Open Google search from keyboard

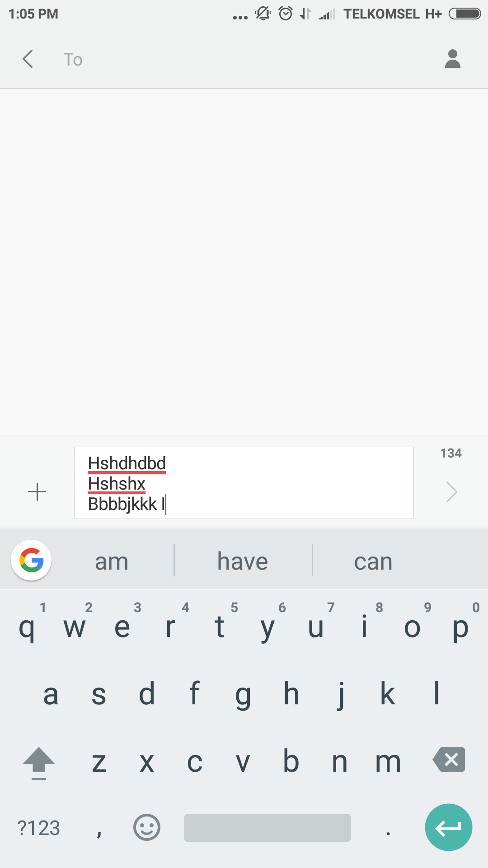[x=31, y=560]
